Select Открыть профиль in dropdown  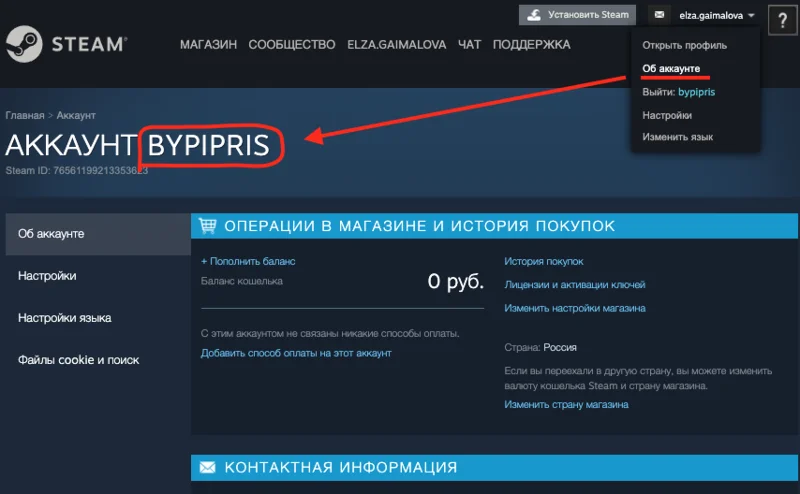pyautogui.click(x=684, y=45)
